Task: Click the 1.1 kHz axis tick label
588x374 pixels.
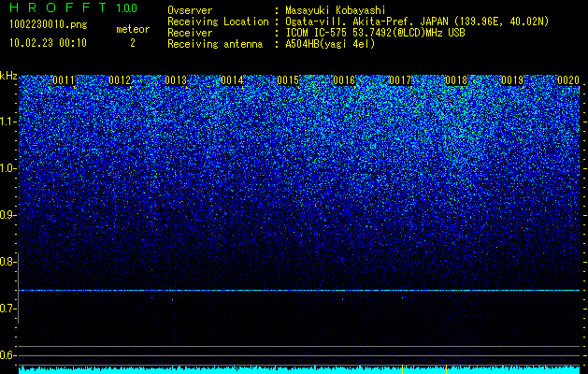Action: 7,122
